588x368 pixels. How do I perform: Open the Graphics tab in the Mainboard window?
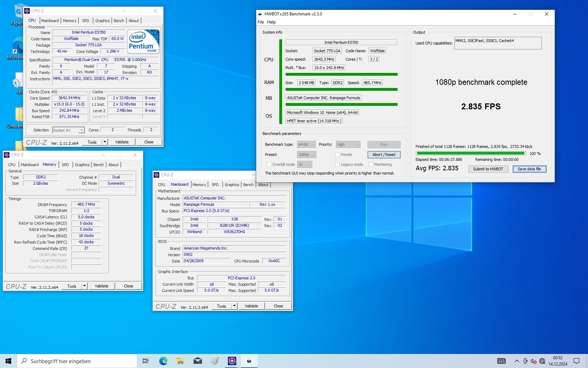click(232, 185)
